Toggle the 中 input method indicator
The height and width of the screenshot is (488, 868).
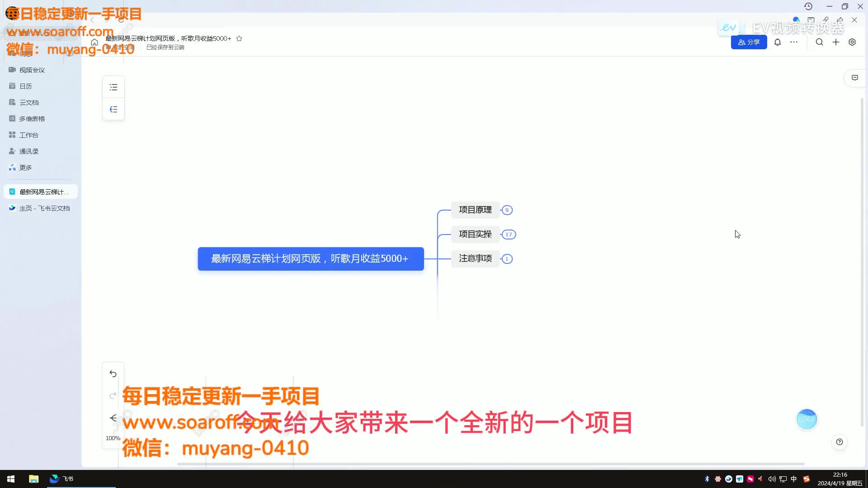coord(794,479)
